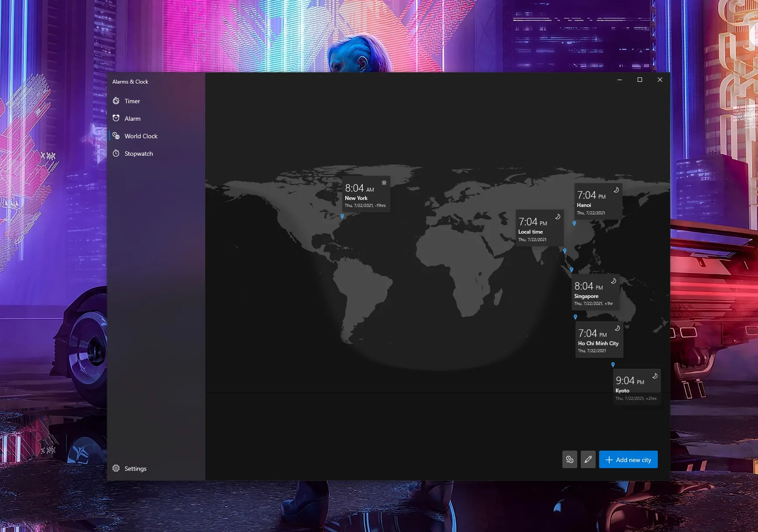
Task: Click the Local time clock card
Action: 540,228
